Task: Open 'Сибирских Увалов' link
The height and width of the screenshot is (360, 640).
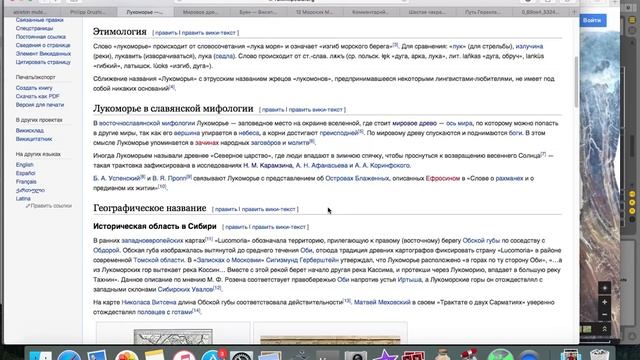Action: pyautogui.click(x=185, y=289)
